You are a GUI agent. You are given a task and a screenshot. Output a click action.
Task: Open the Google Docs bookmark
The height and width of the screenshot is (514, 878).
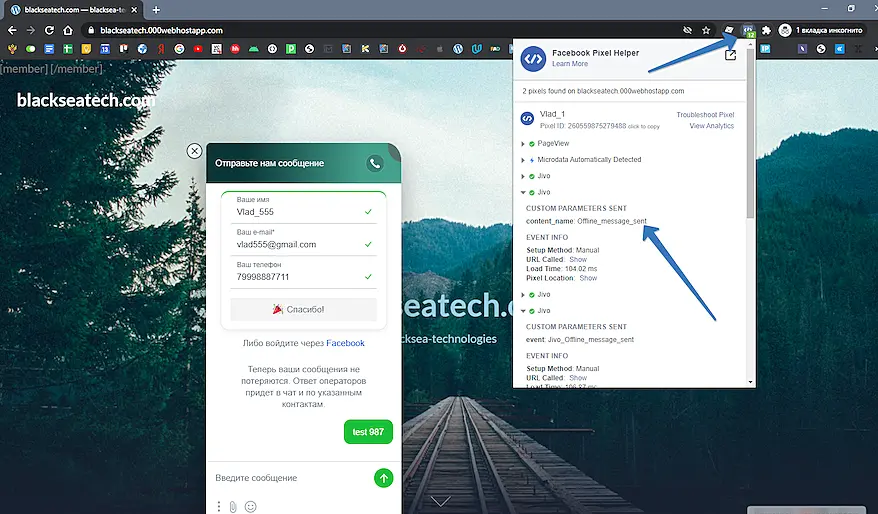pos(49,49)
